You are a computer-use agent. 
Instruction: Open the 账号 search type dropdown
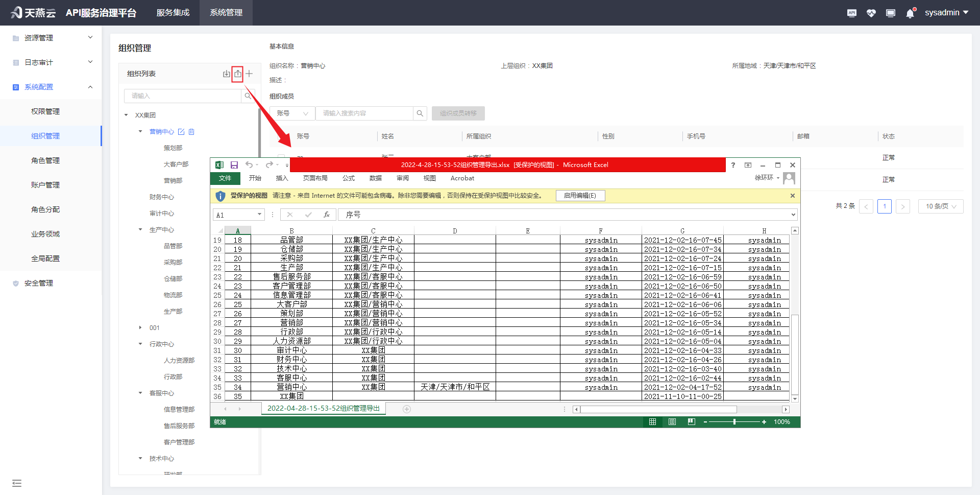pyautogui.click(x=292, y=113)
